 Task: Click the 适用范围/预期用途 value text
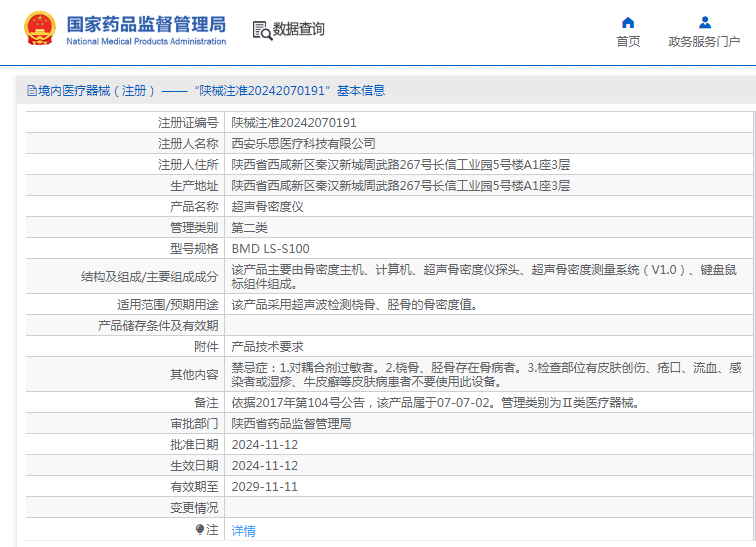click(x=354, y=305)
